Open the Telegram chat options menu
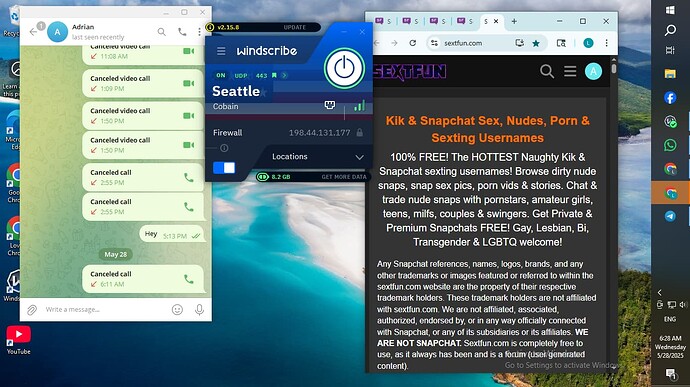Image resolution: width=690 pixels, height=387 pixels. click(x=199, y=32)
